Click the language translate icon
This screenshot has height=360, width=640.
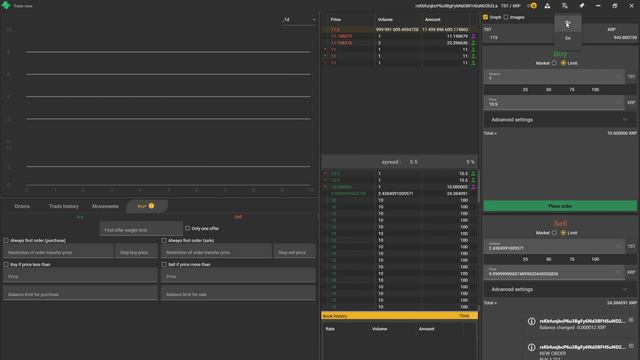coord(564,6)
